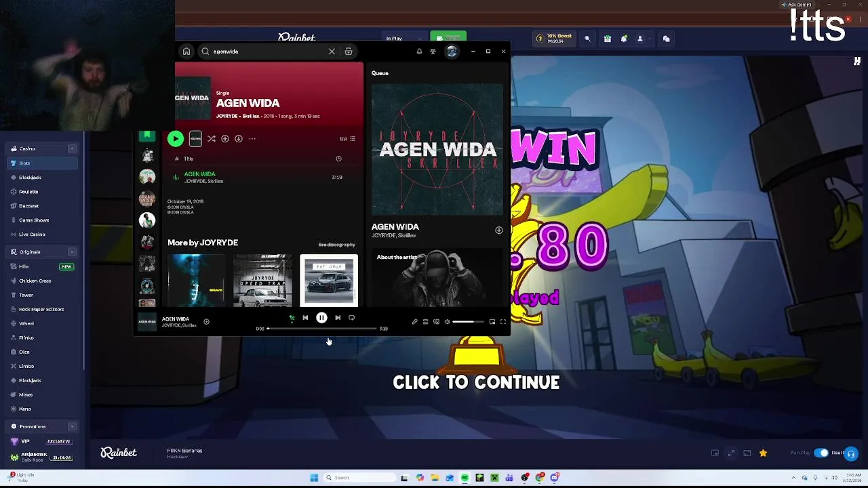Add queued AGEN WIDA to playlist
The height and width of the screenshot is (488, 868).
click(499, 230)
